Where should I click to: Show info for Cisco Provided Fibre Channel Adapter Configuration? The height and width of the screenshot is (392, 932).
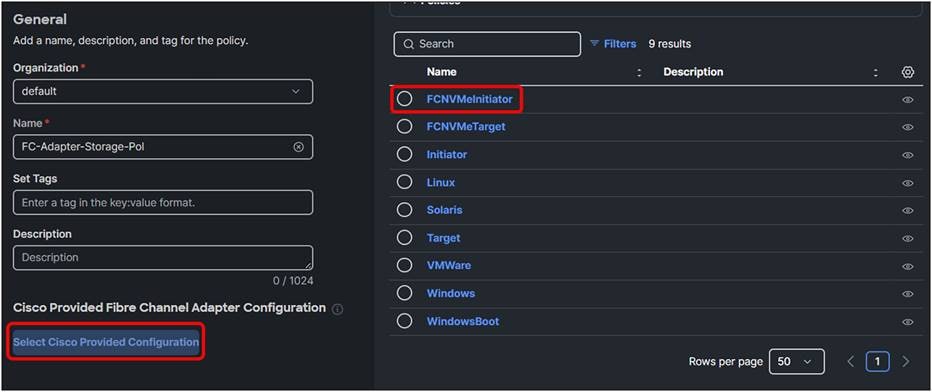point(338,309)
